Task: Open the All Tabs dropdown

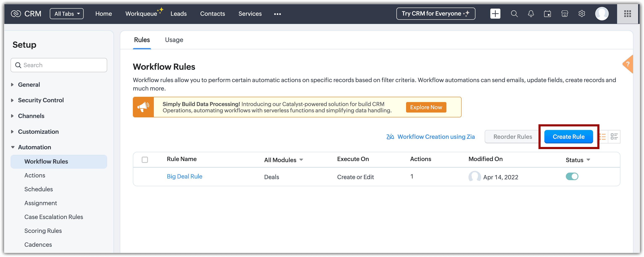Action: coord(67,14)
